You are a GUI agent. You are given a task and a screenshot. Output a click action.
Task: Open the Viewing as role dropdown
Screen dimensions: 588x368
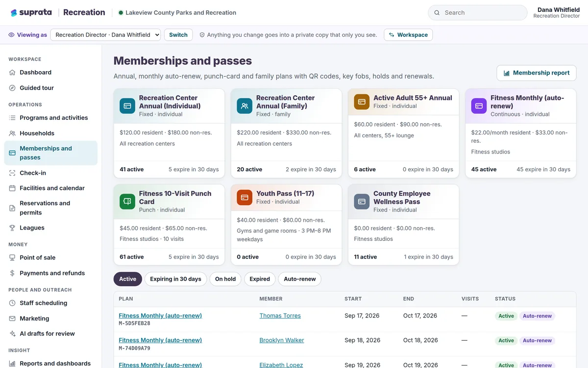point(105,35)
